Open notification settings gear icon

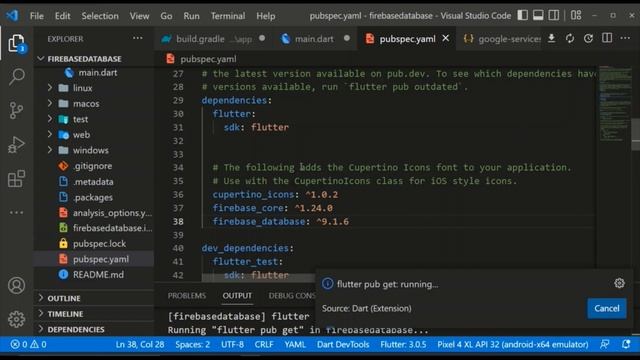point(619,283)
